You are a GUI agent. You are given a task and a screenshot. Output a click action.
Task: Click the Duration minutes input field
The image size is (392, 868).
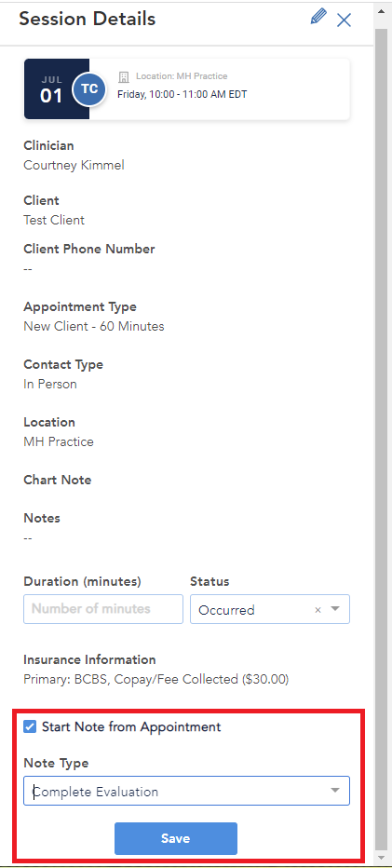coord(103,609)
